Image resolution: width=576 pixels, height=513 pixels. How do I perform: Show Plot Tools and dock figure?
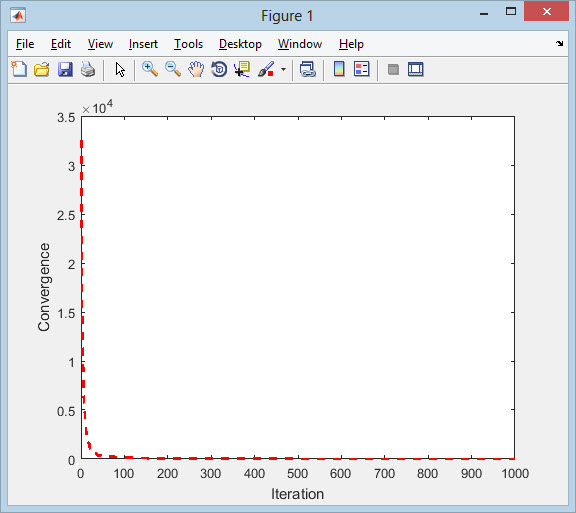click(415, 69)
